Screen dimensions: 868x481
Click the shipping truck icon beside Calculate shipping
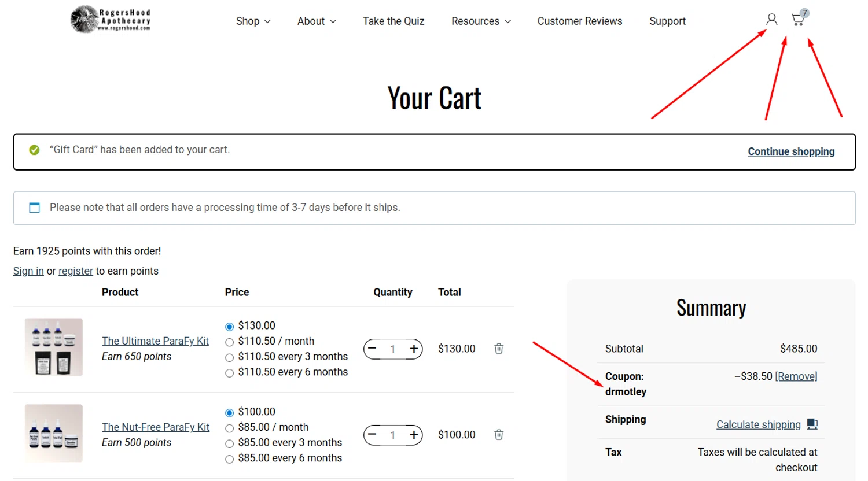[x=812, y=424]
